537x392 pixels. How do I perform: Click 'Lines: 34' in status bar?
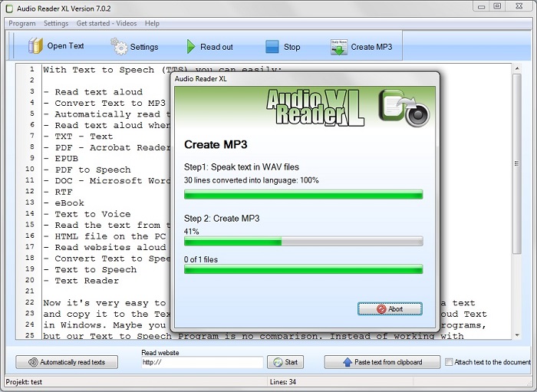pos(283,382)
